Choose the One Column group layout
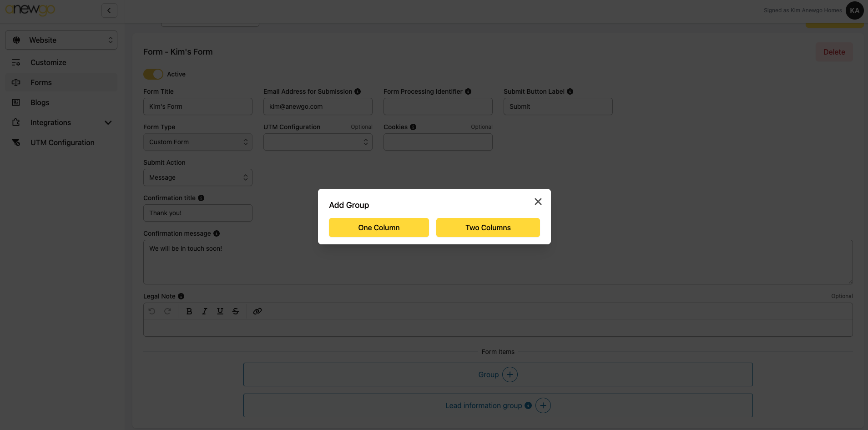 (x=378, y=228)
